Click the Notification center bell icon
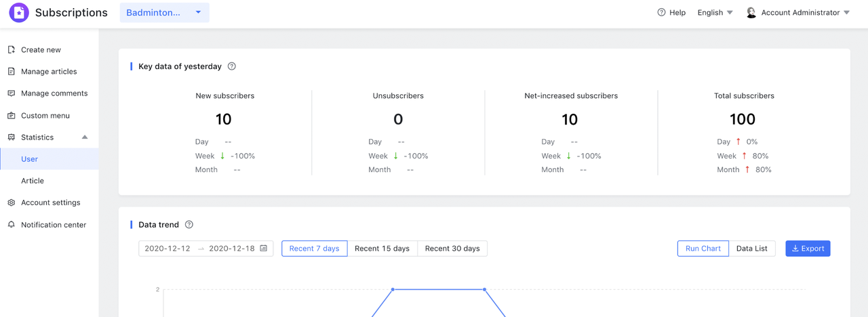Screen dimensions: 868x317 12,224
